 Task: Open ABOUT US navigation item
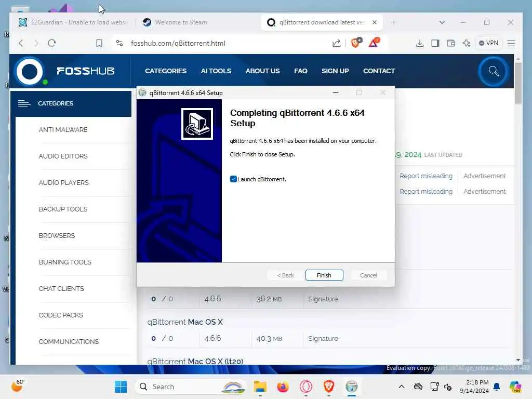pyautogui.click(x=262, y=71)
